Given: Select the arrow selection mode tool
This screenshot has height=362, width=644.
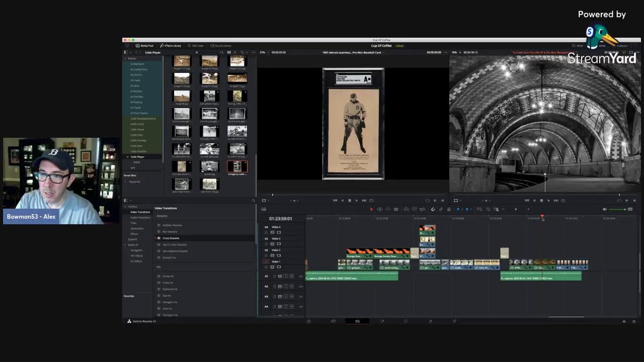Looking at the screenshot, I should [x=372, y=209].
